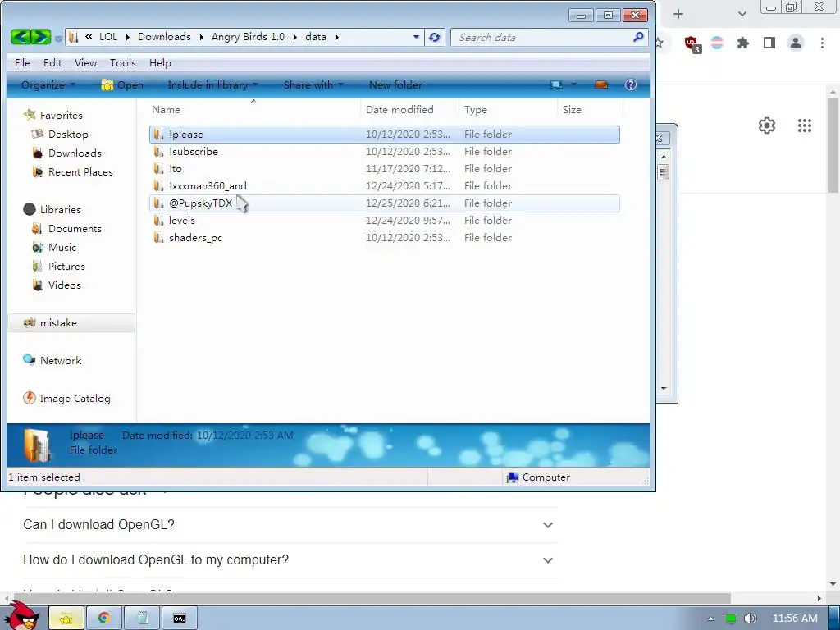
Task: Click the levels folder icon
Action: click(158, 220)
